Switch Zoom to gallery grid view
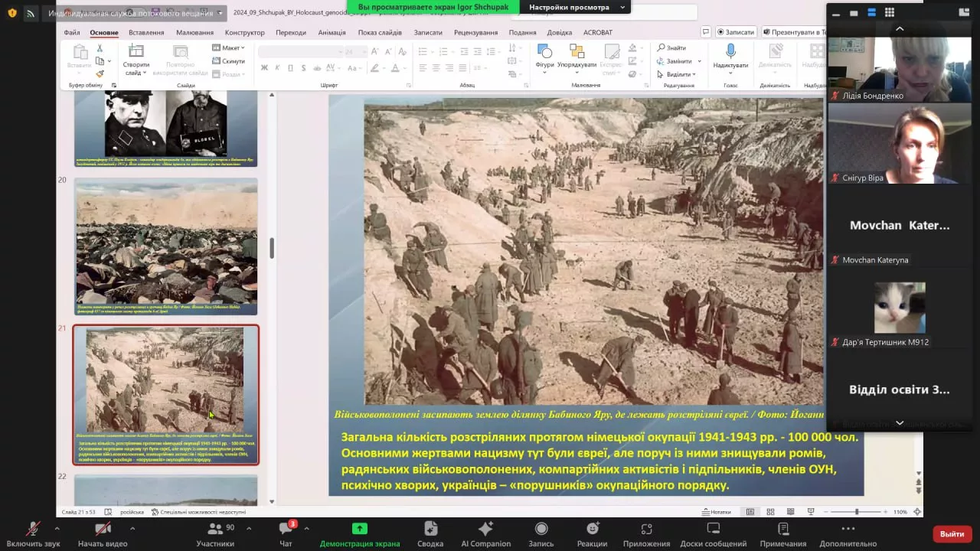Screen dimensions: 980x551 click(x=890, y=12)
